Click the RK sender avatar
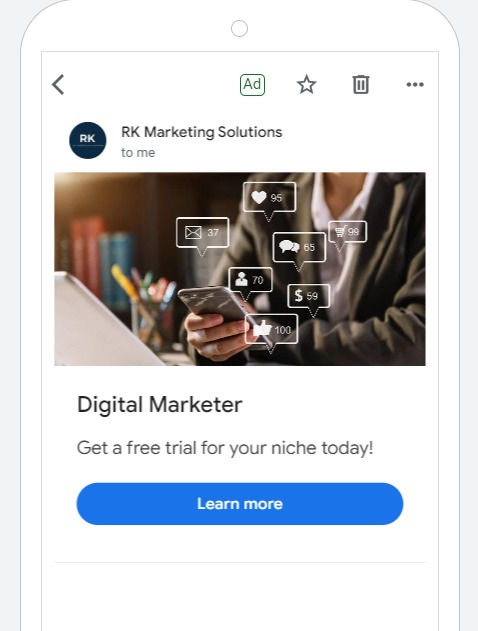The width and height of the screenshot is (478, 631). (88, 140)
